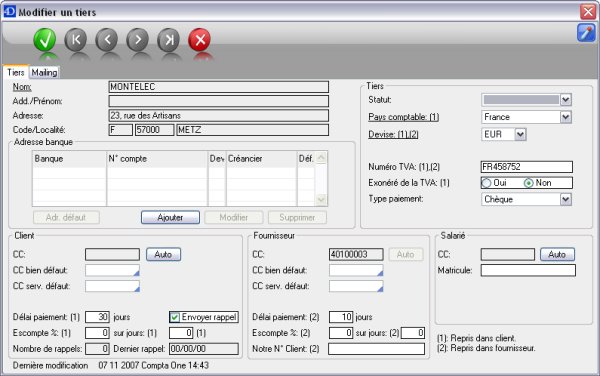Click the Modifier bank button

pyautogui.click(x=234, y=217)
